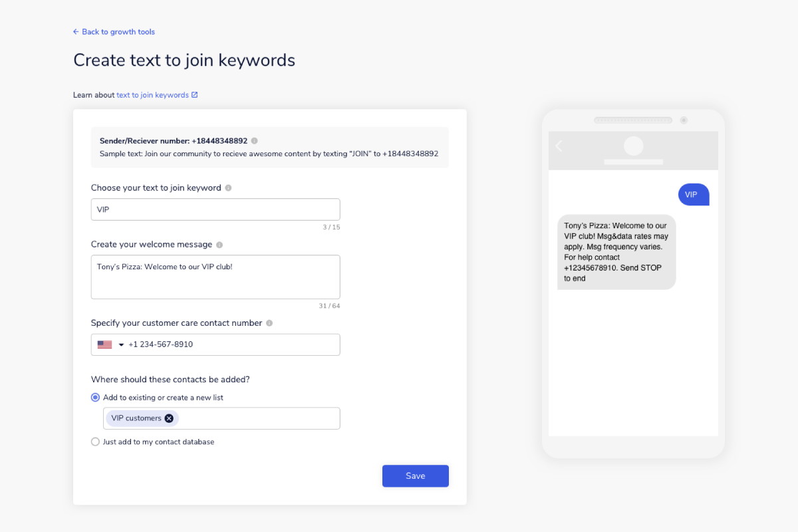
Task: Click the keyword input field containing VIP
Action: pos(215,209)
